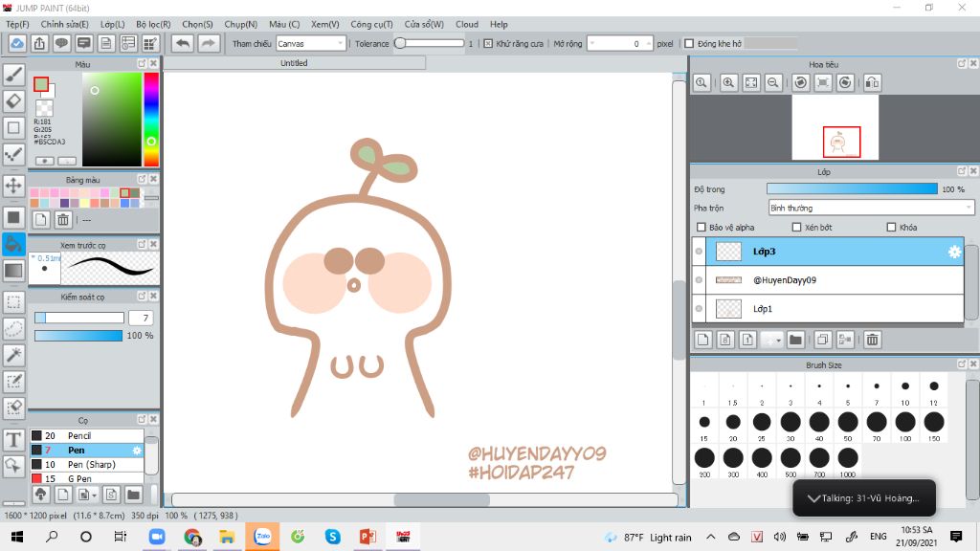The image size is (980, 551).
Task: Toggle the transparent color swatch
Action: [44, 108]
